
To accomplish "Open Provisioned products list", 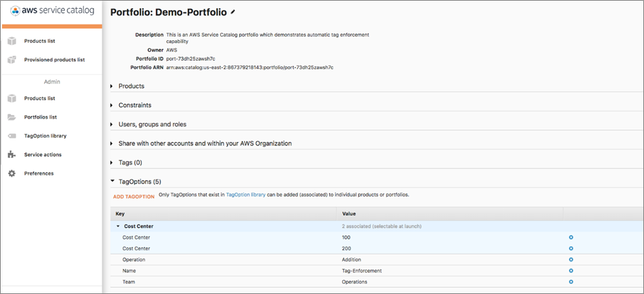I will coord(54,59).
